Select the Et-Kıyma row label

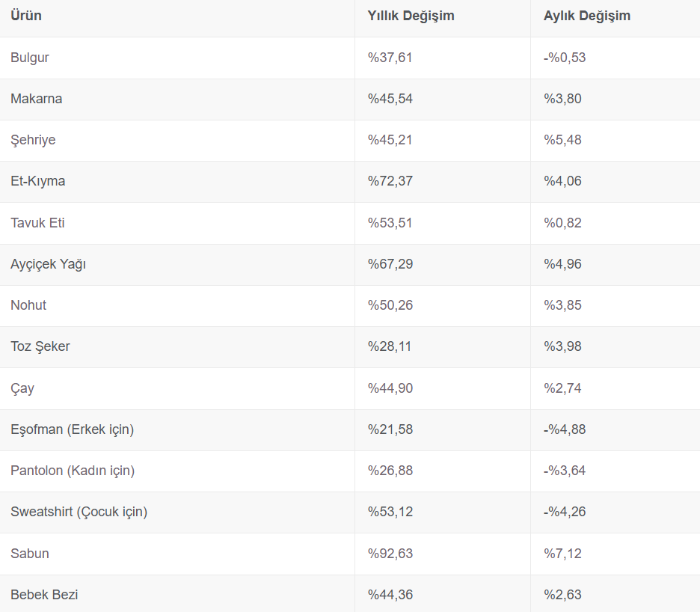[x=38, y=181]
